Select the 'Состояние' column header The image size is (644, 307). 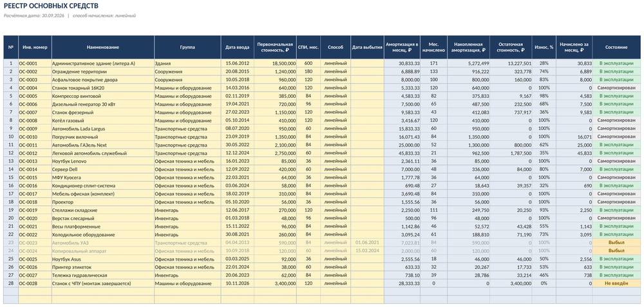point(616,47)
